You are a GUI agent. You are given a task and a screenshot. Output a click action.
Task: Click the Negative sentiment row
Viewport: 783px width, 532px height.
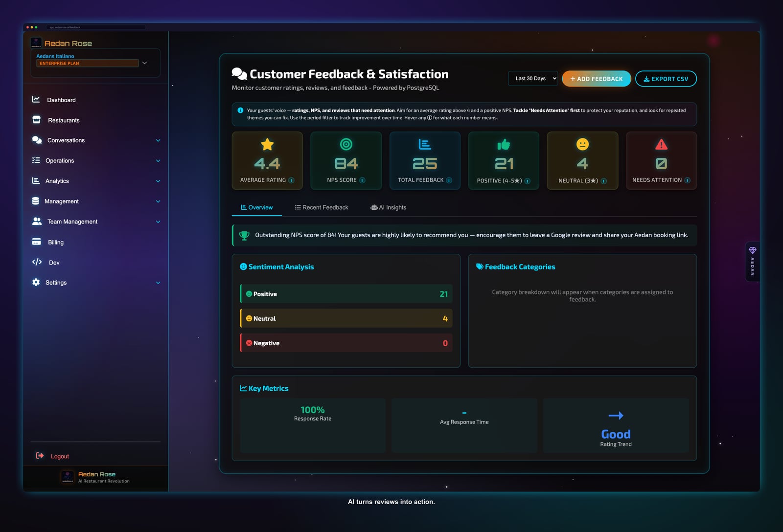coord(346,343)
